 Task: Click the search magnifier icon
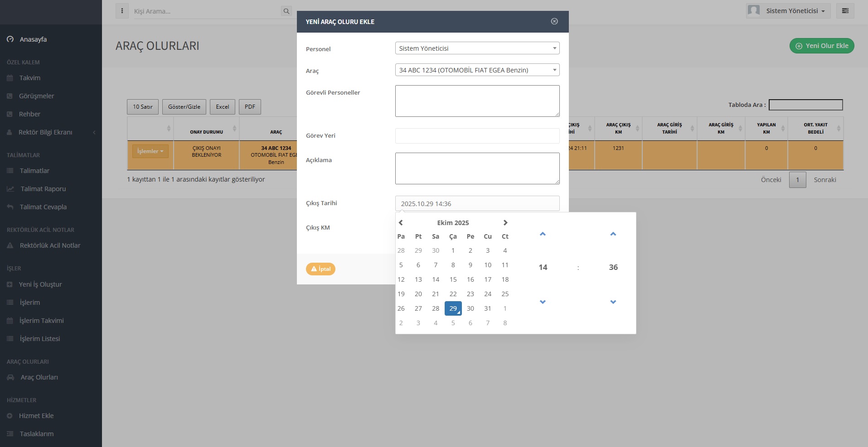click(x=286, y=11)
